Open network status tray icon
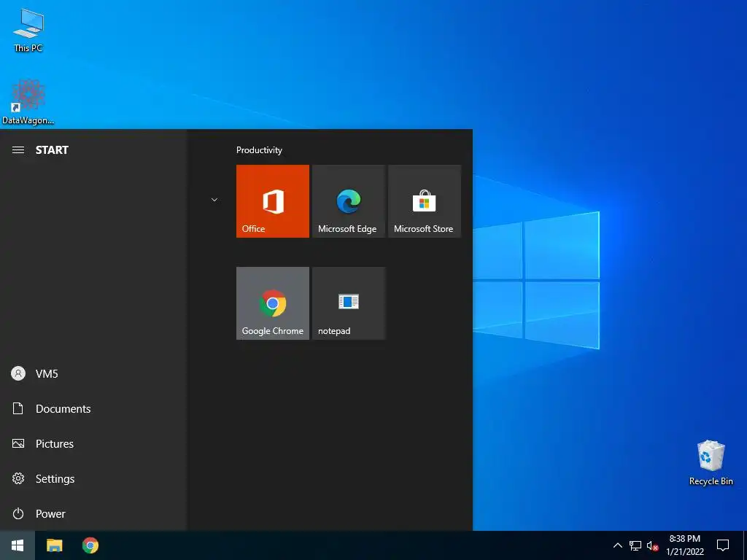This screenshot has height=560, width=747. (x=635, y=545)
